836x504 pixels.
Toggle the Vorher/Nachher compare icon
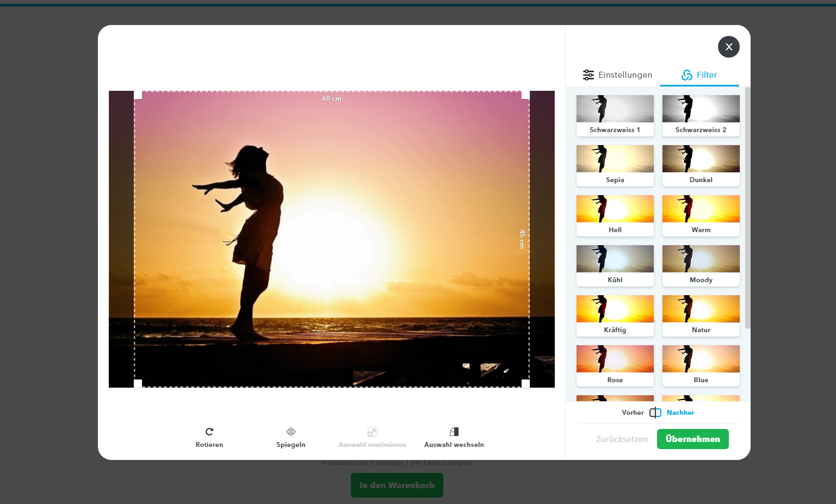pos(655,413)
